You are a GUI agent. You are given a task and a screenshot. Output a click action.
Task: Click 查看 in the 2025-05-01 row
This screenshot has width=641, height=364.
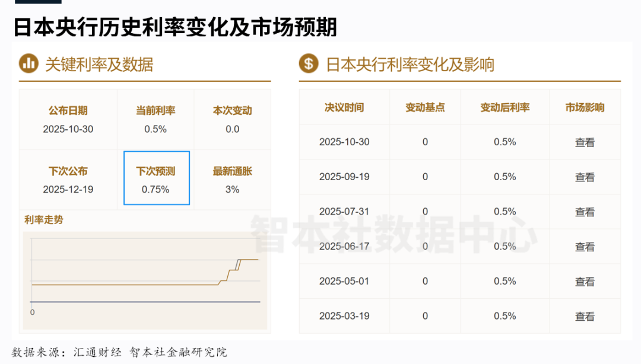coord(584,282)
